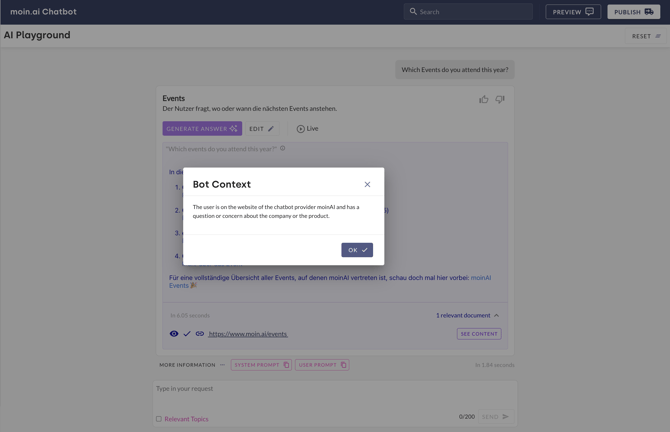Click the thumbs up icon
The height and width of the screenshot is (432, 670).
(x=484, y=100)
